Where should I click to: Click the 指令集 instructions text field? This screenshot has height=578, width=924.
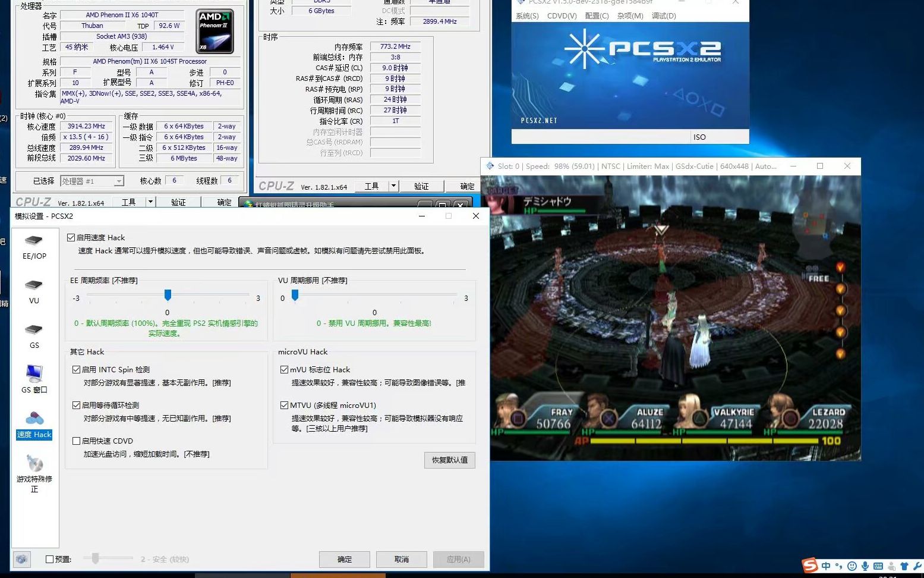pos(151,97)
